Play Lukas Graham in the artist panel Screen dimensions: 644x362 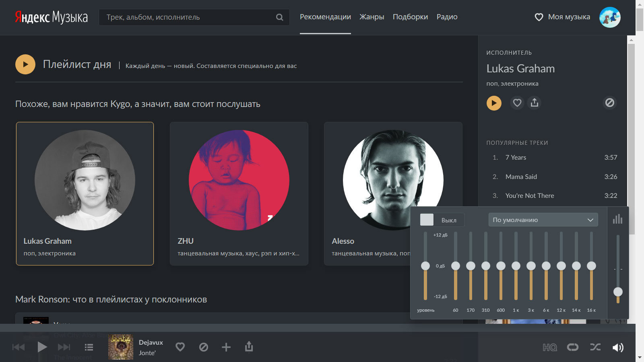pyautogui.click(x=494, y=103)
